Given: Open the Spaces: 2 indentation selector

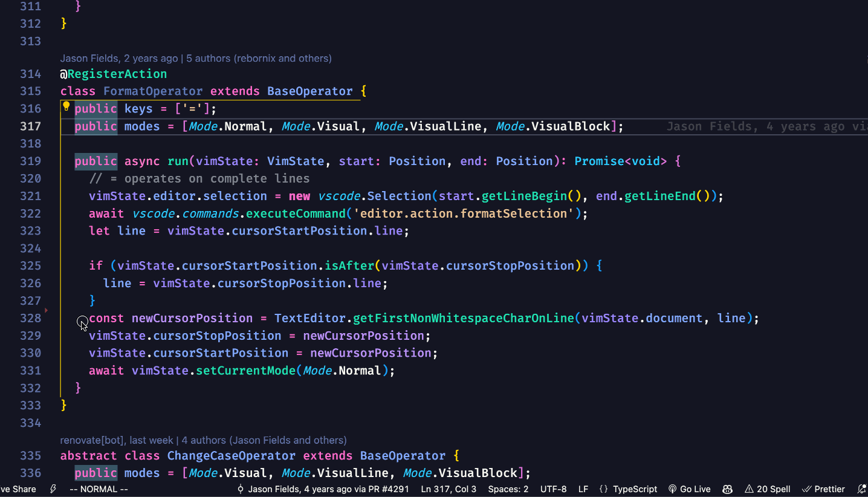Looking at the screenshot, I should (x=508, y=489).
